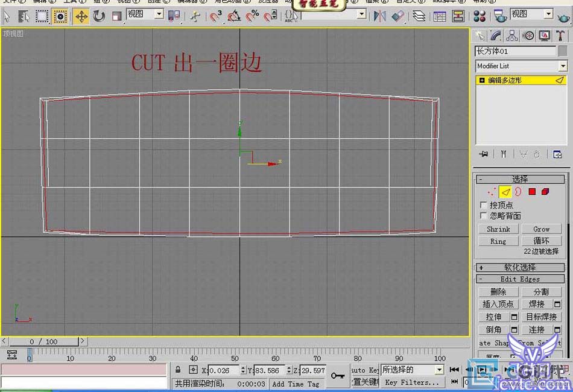Click the Configure Modifier Sets icon
Image resolution: width=573 pixels, height=392 pixels.
pos(557,154)
